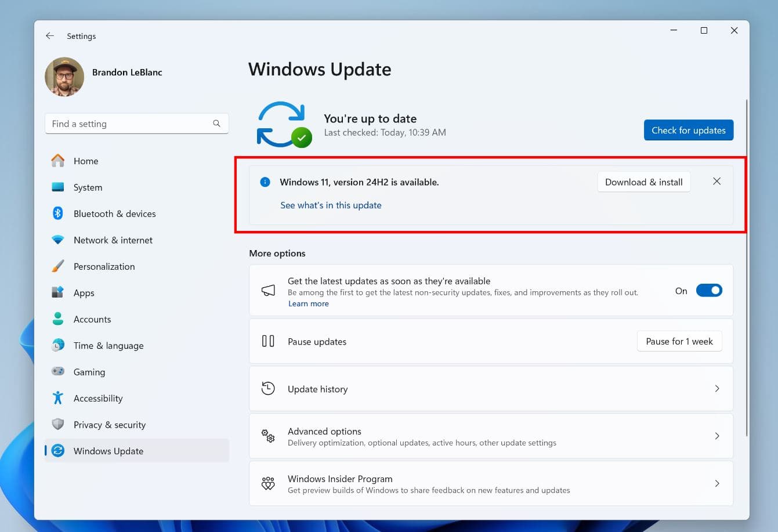This screenshot has height=532, width=778.
Task: Open Gaming settings from sidebar
Action: coord(89,372)
